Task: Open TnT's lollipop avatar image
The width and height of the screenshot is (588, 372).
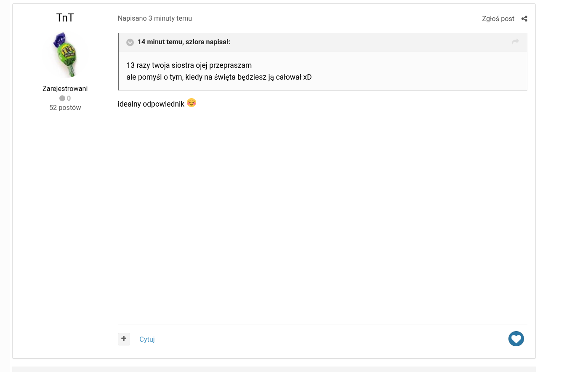Action: (65, 55)
